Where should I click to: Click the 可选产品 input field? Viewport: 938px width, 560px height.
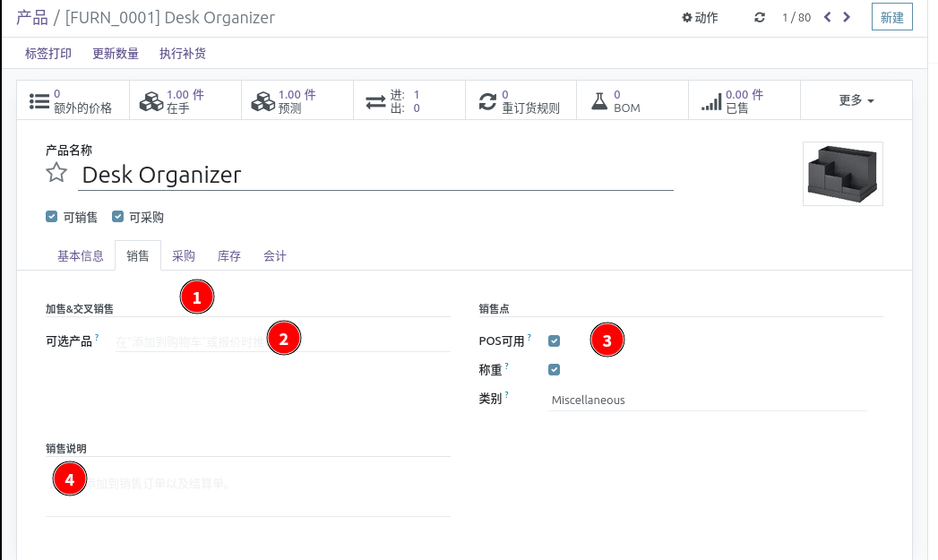283,341
